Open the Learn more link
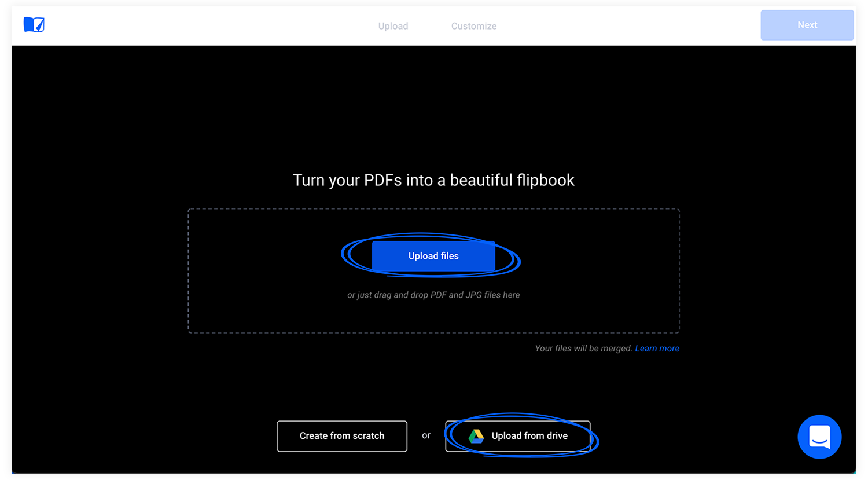 pyautogui.click(x=657, y=349)
